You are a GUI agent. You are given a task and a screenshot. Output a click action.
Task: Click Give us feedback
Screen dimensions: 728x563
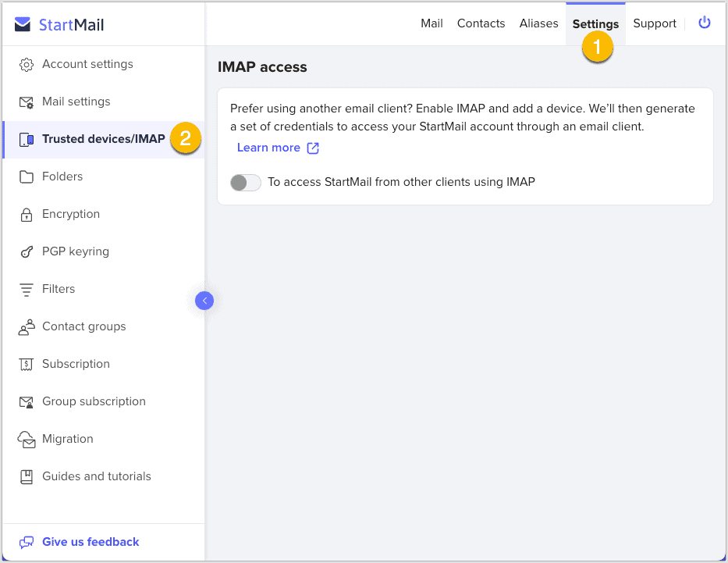click(x=90, y=542)
